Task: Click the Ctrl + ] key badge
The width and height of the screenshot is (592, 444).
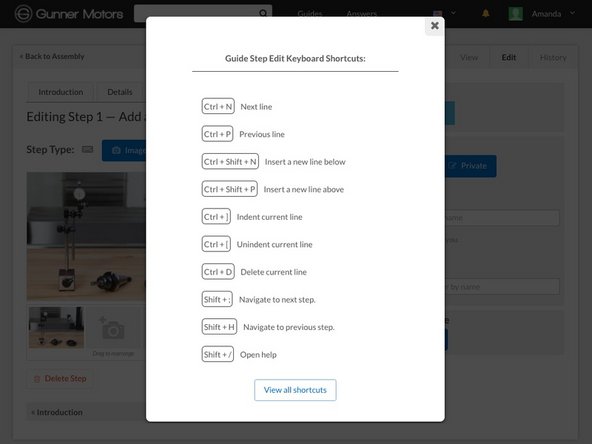Action: click(216, 217)
